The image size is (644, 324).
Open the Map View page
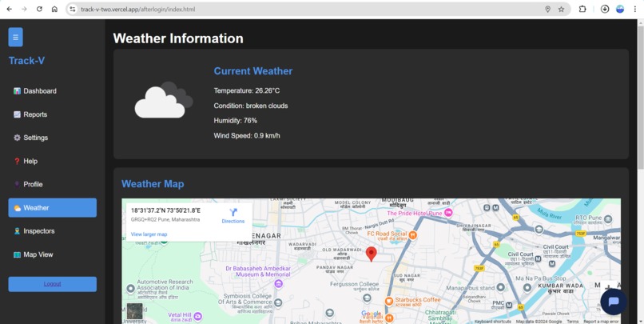[53, 254]
